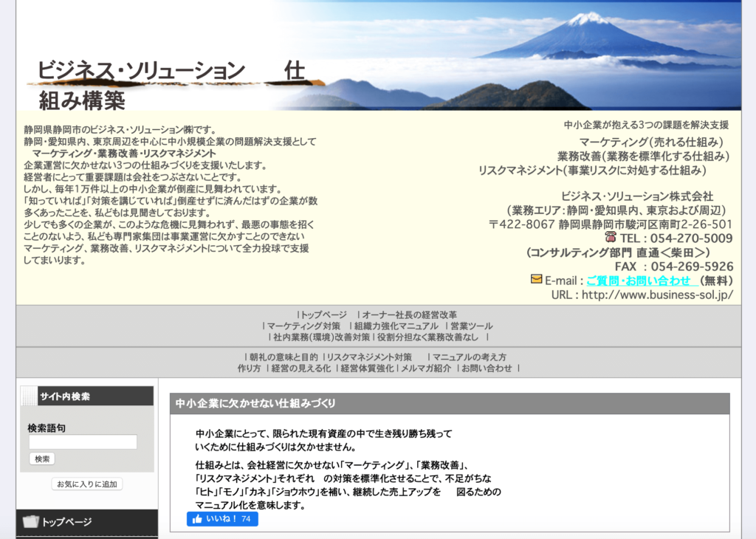Open 役割分担なく業務改善なし link

[x=427, y=337]
